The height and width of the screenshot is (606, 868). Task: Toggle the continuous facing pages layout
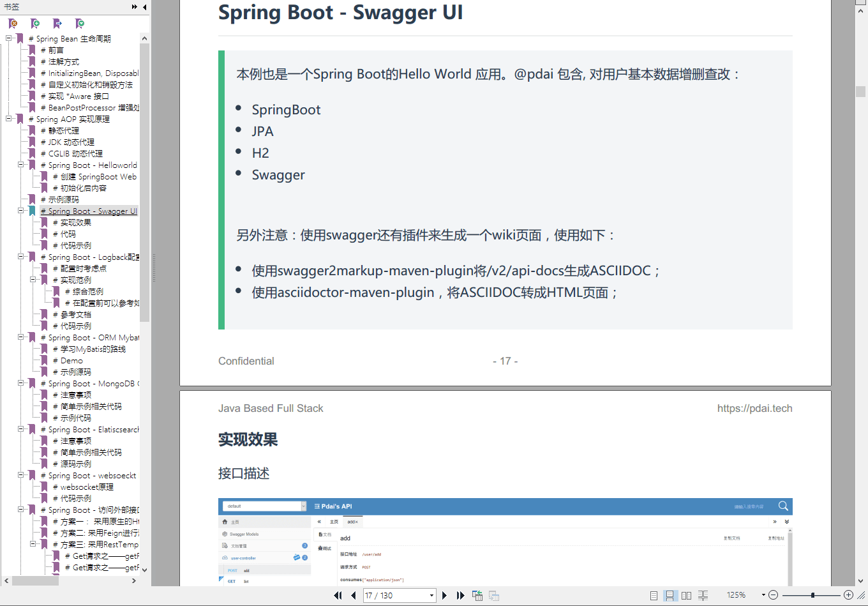703,595
